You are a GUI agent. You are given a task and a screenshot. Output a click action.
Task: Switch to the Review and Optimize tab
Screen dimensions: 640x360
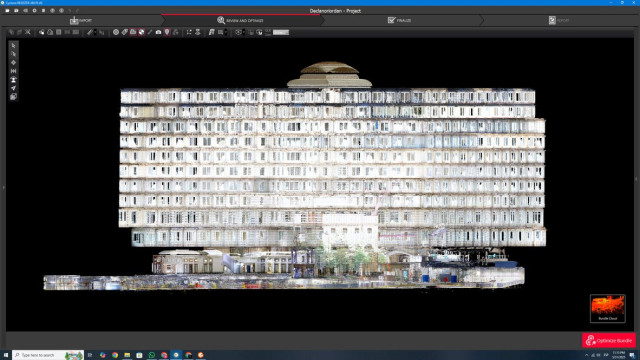[241, 20]
